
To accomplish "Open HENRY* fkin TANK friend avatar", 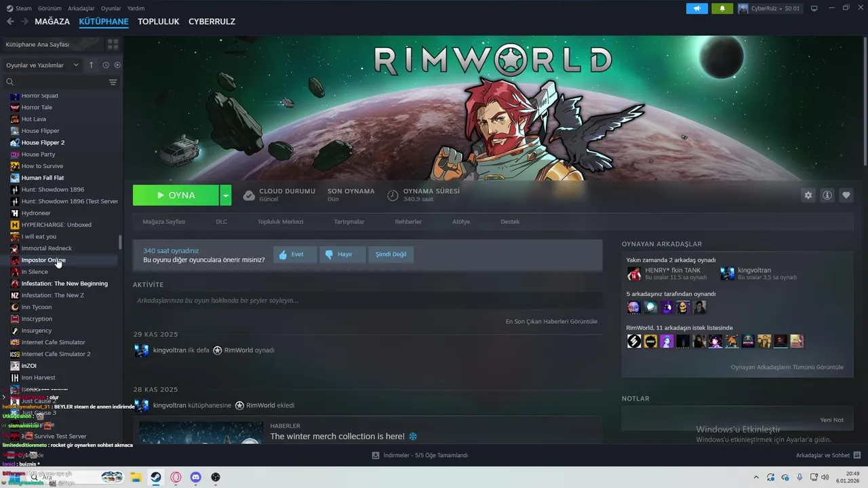I will 634,274.
